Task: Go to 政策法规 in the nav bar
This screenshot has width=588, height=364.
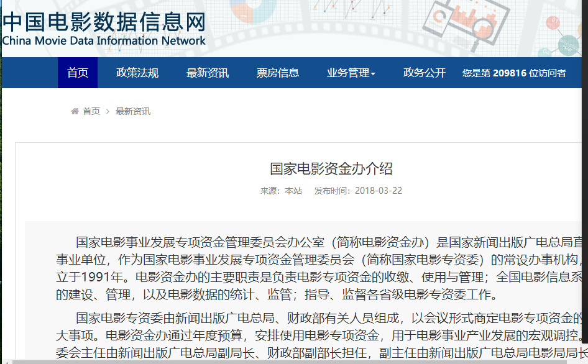Action: (137, 73)
